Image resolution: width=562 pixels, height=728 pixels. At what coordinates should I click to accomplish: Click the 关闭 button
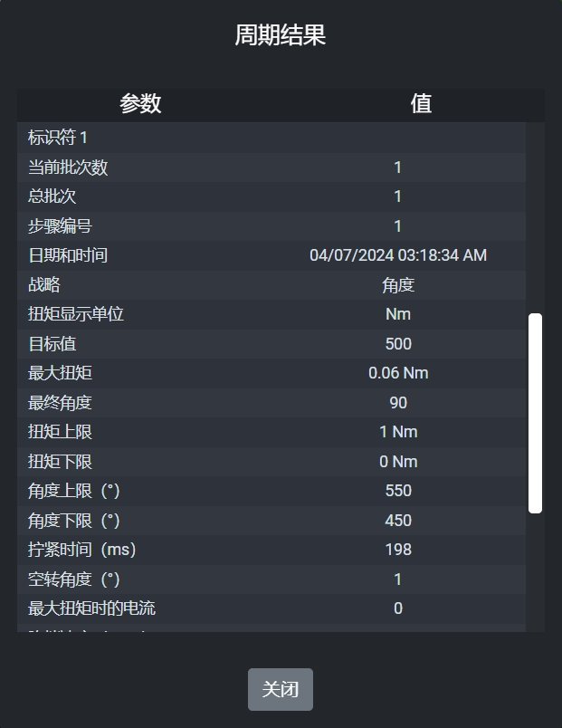tap(281, 689)
